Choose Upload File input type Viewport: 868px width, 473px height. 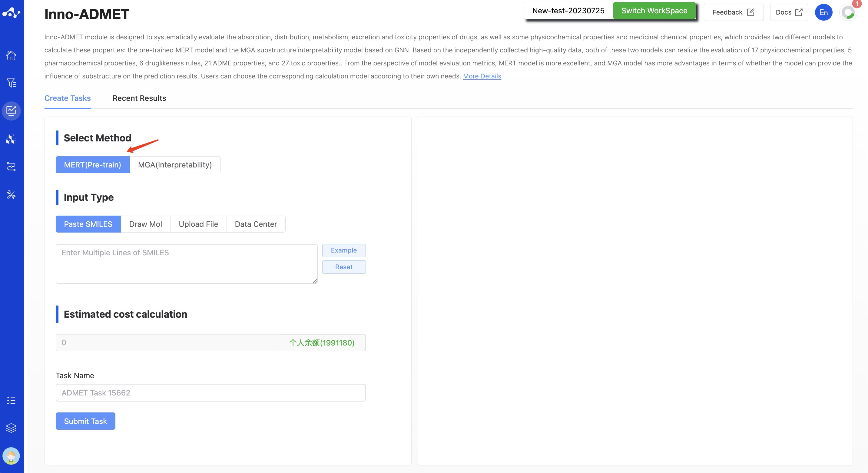tap(198, 224)
